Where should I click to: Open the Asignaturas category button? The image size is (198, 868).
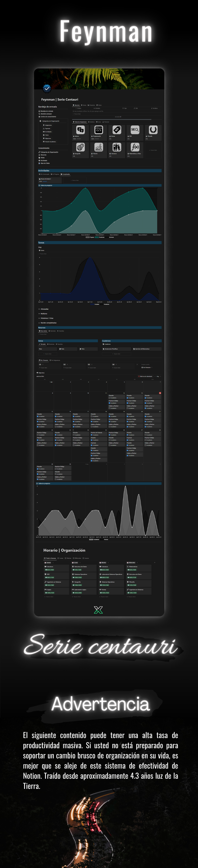coord(48,125)
